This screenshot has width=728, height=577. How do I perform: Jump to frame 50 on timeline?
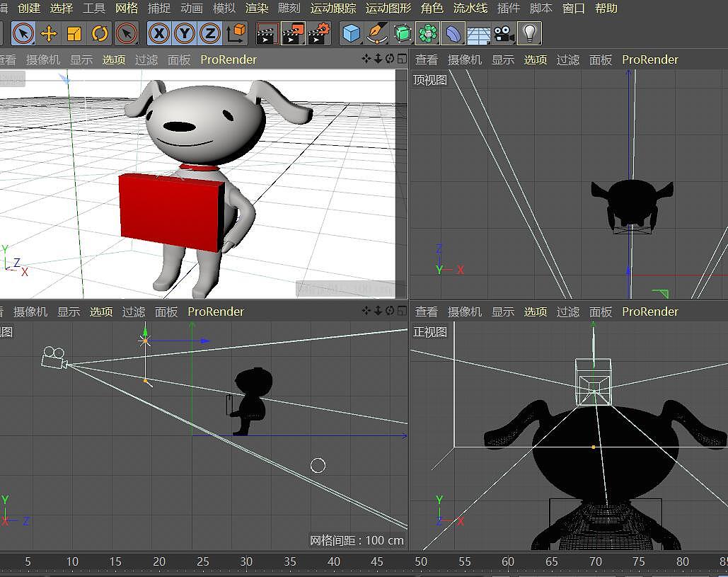[x=421, y=561]
